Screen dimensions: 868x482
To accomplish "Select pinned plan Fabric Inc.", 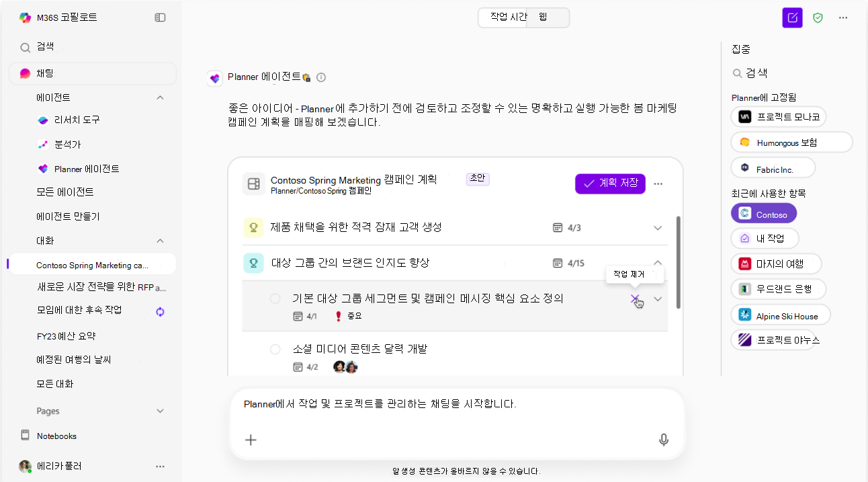I will [773, 167].
